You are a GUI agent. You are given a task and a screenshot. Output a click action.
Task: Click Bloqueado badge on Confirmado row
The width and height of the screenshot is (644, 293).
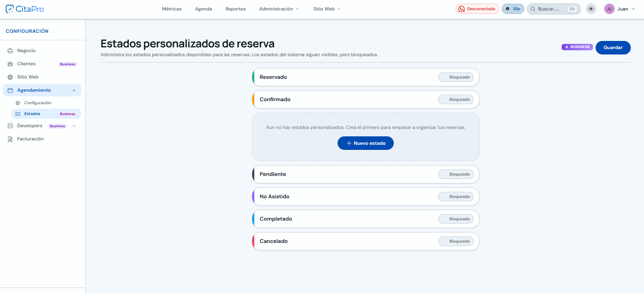tap(456, 99)
